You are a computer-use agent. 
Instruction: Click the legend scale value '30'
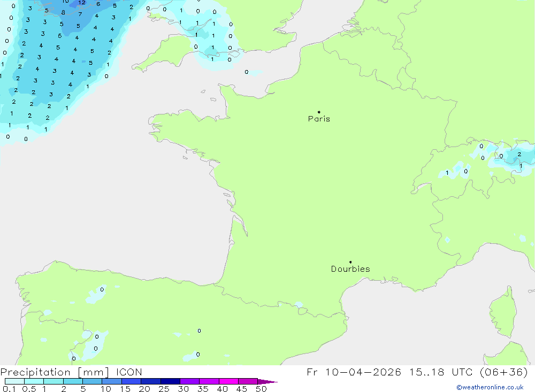point(183,389)
